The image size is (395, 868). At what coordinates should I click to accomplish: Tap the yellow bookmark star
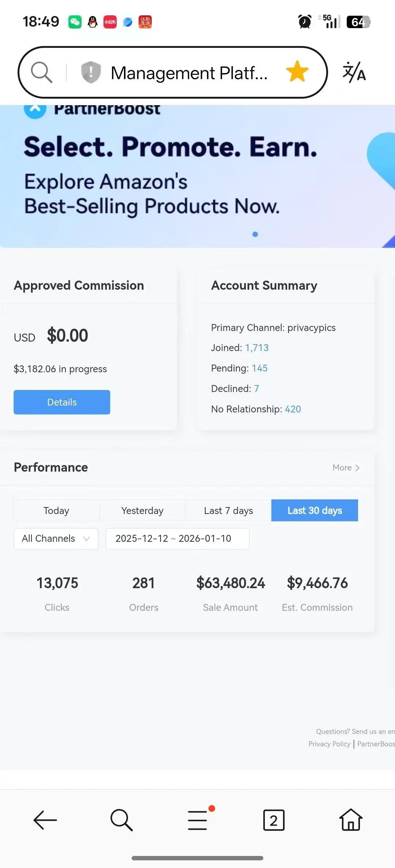[x=297, y=72]
